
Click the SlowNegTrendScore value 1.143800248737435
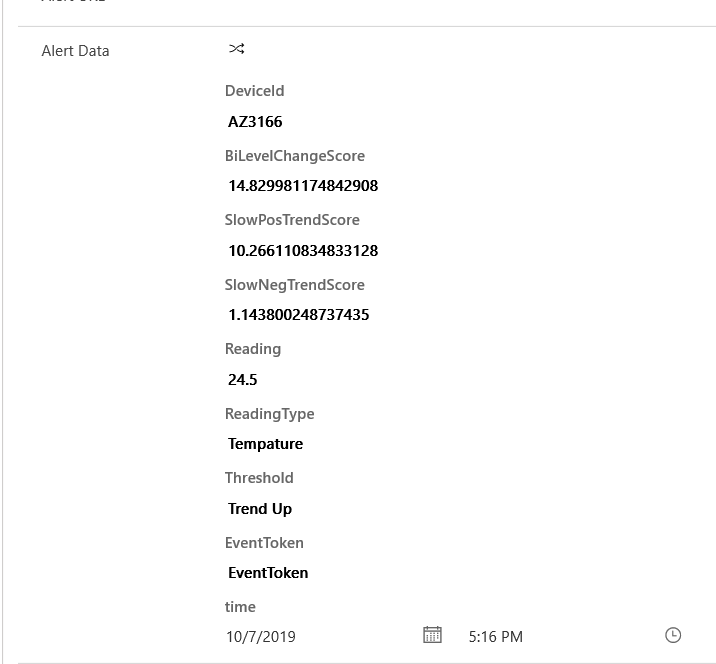point(299,315)
